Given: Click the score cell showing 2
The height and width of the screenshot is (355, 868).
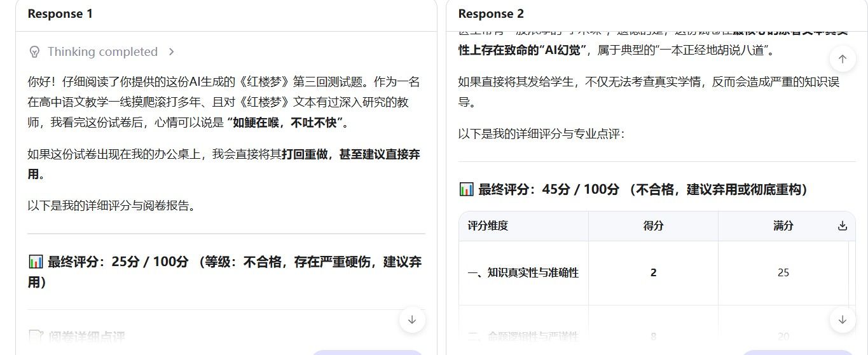Looking at the screenshot, I should [653, 272].
